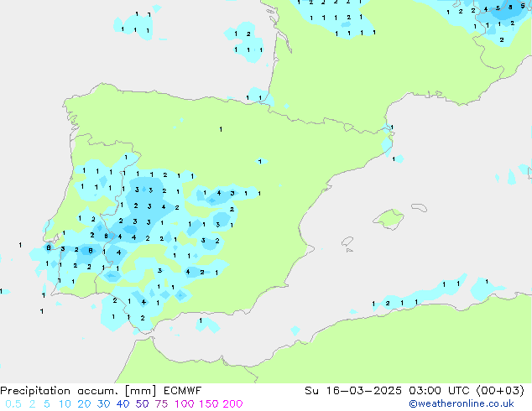The image size is (532, 411).
Task: Click the 100 mm legend value
Action: point(185,403)
